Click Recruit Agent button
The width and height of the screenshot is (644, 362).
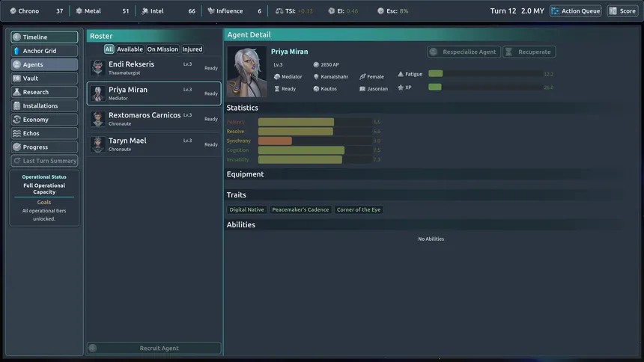click(x=154, y=348)
